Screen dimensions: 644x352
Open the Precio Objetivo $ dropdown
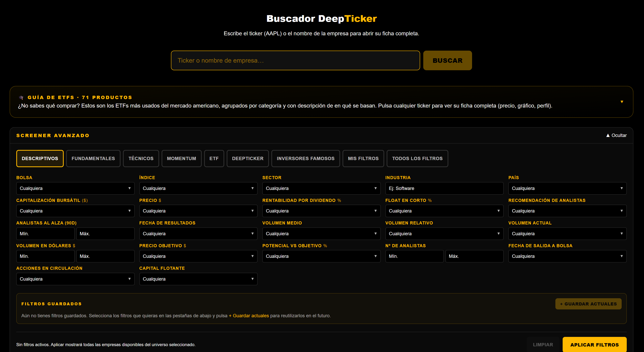click(x=198, y=256)
